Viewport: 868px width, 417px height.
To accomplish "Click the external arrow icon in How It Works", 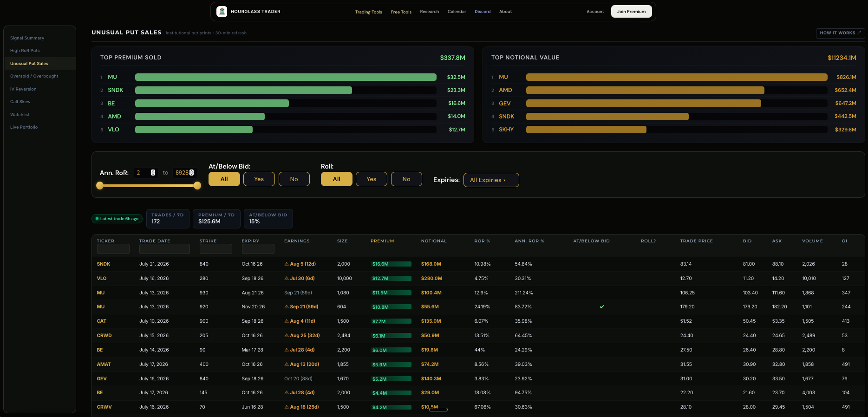I will [859, 33].
